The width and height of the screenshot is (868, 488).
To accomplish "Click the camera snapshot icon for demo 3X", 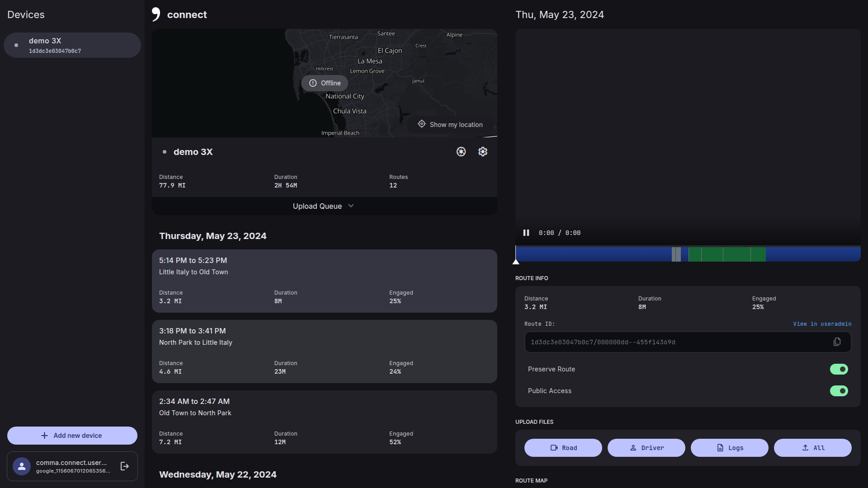I will [x=461, y=152].
